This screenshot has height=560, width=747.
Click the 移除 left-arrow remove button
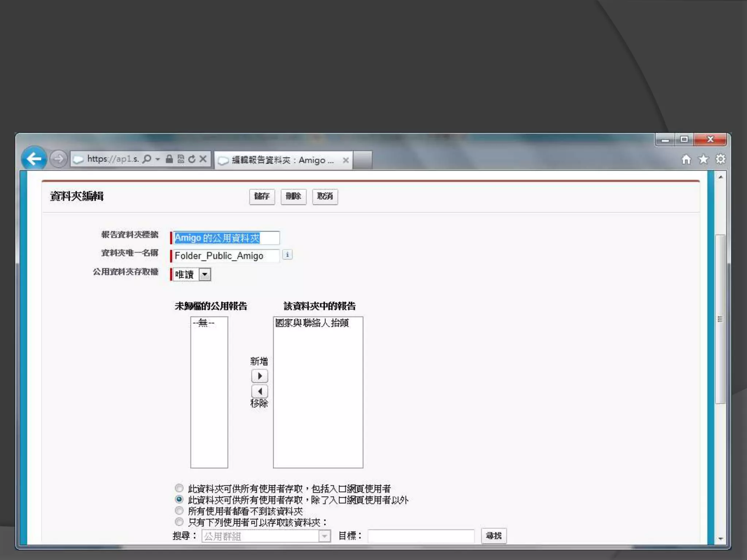coord(259,391)
